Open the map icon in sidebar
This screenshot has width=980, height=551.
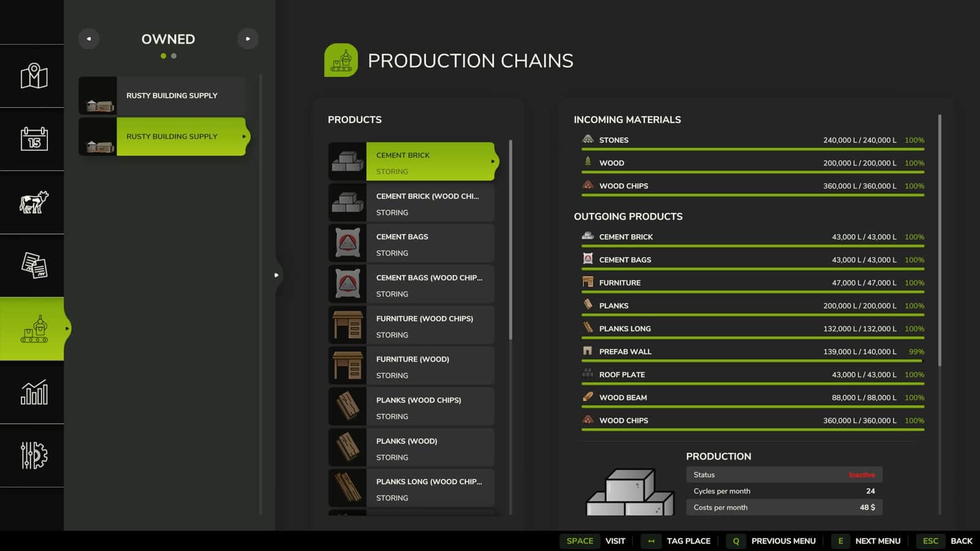point(34,76)
